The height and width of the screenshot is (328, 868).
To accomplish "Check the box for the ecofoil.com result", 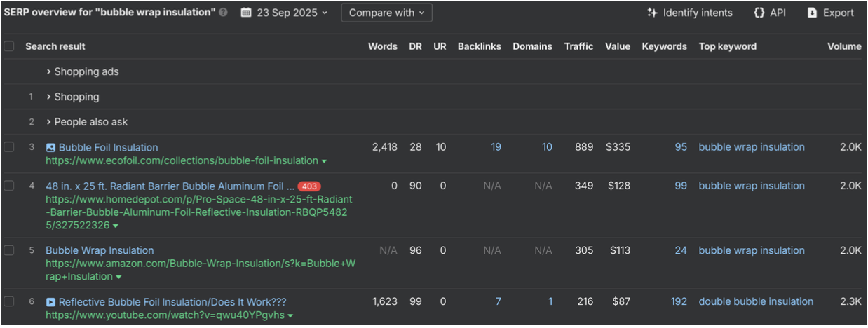I will click(x=9, y=147).
